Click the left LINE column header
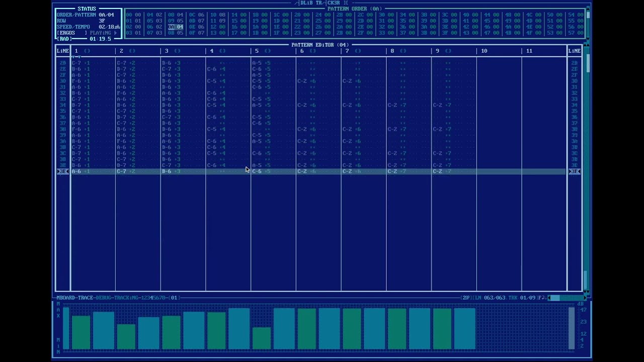 pos(63,51)
